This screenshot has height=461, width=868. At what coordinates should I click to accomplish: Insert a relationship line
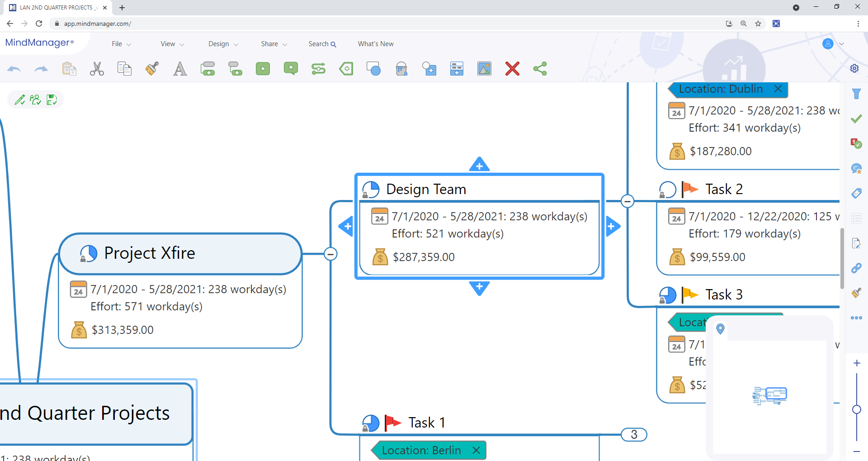318,69
